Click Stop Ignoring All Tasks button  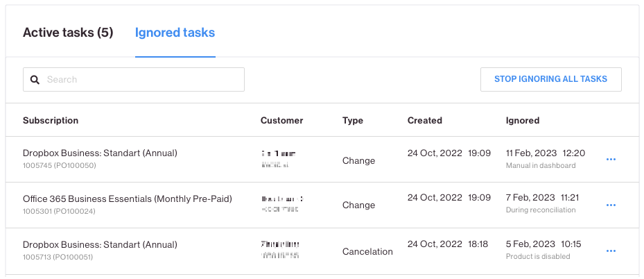click(x=551, y=79)
